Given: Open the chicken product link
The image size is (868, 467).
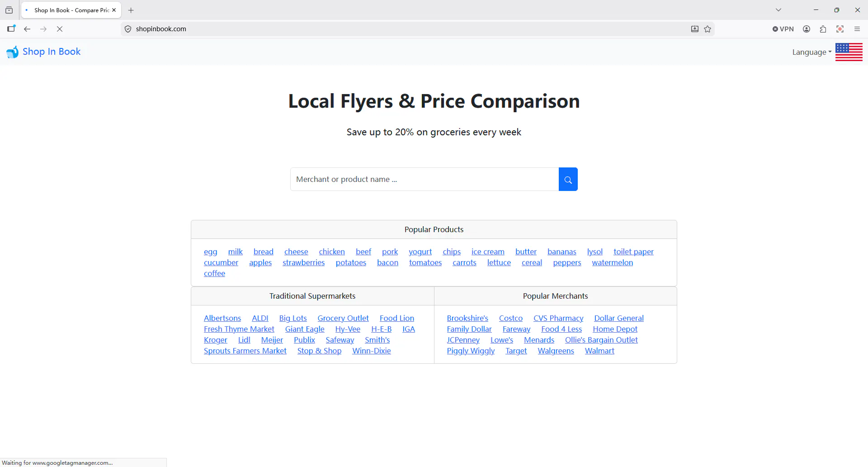Looking at the screenshot, I should click(x=331, y=252).
